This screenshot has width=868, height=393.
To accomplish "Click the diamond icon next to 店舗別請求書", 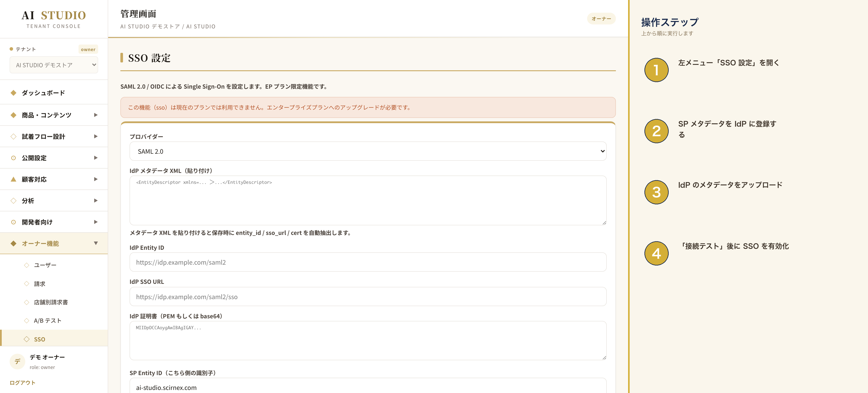I will point(27,302).
